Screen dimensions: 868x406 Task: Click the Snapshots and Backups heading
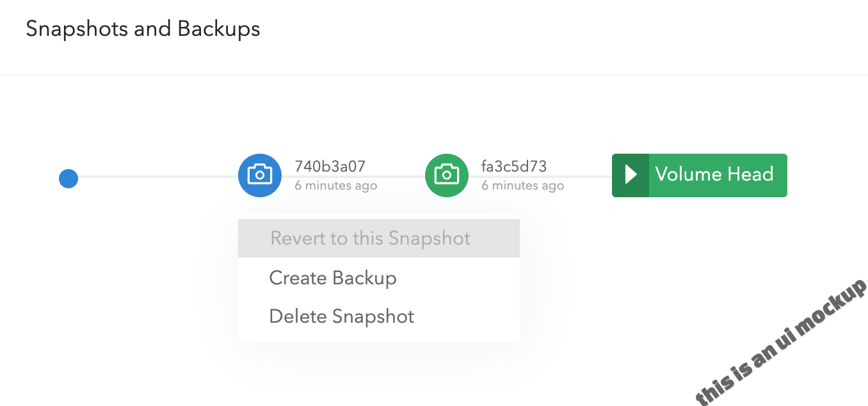click(142, 28)
